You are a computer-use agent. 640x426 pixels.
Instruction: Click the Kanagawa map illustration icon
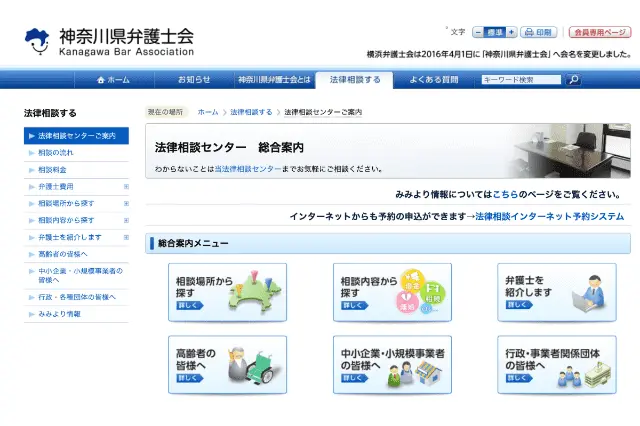coord(255,292)
